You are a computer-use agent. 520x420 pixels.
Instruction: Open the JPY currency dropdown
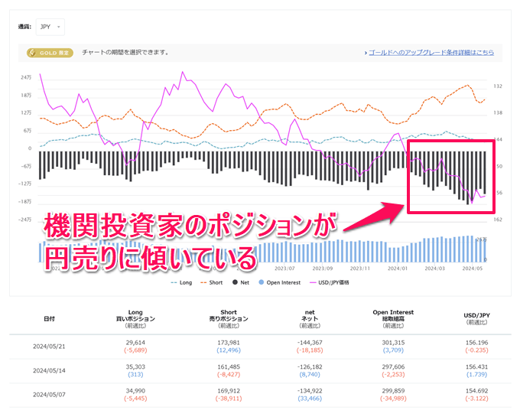50,27
